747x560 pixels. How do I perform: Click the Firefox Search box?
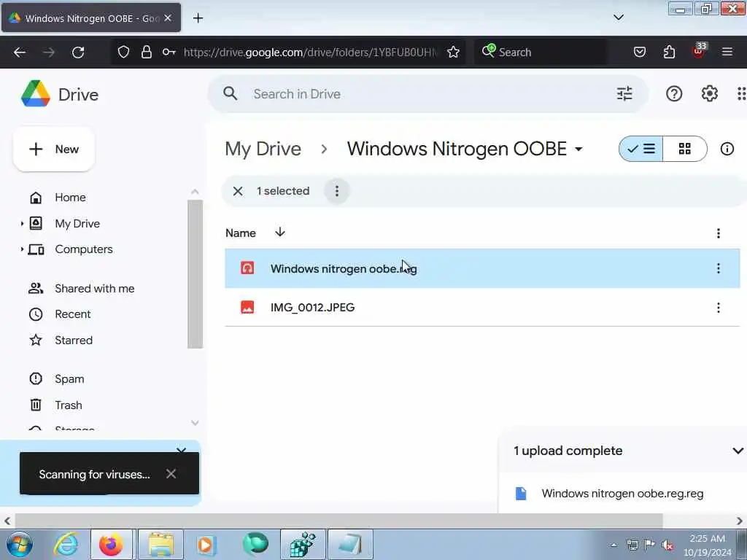[x=541, y=52]
